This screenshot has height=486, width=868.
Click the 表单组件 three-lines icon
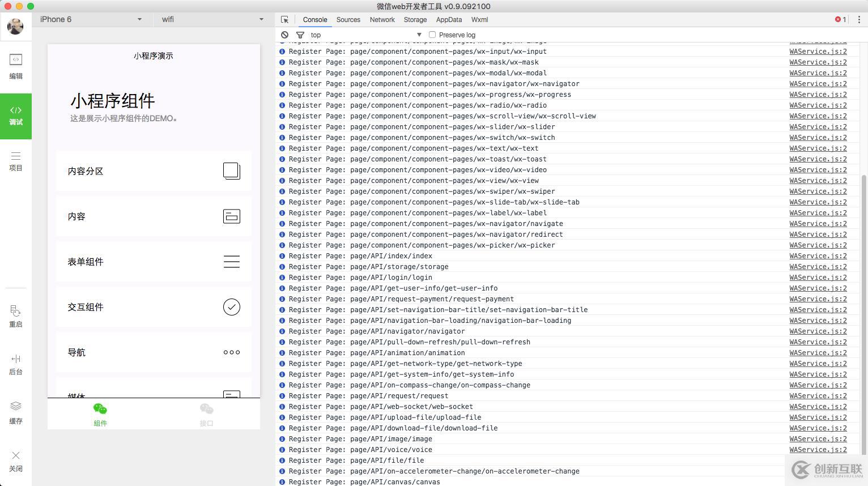click(x=232, y=262)
